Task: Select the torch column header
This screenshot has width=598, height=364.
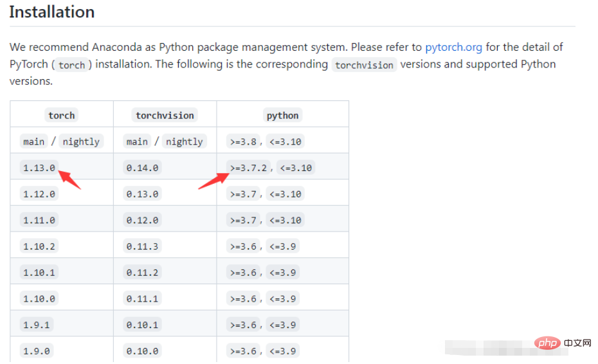Action: coord(61,115)
